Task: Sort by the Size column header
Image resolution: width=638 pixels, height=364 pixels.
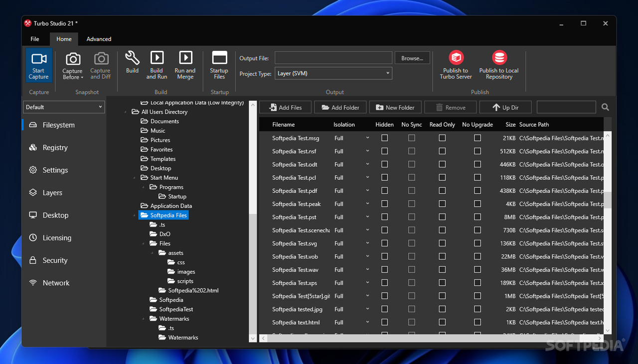Action: coord(510,124)
